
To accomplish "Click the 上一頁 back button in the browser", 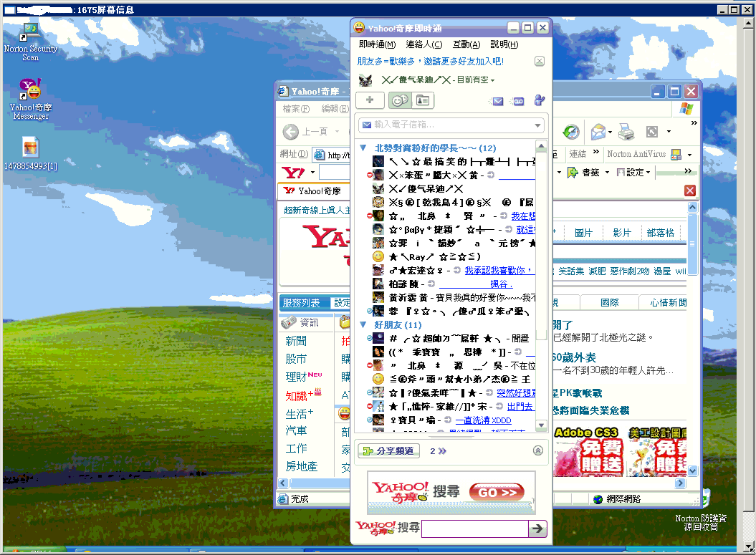I will point(305,132).
